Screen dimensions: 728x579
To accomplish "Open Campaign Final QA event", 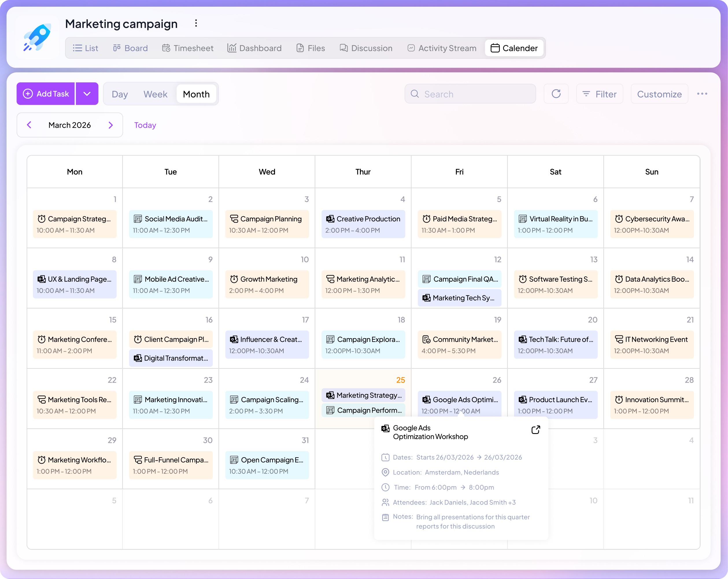I will pos(460,279).
